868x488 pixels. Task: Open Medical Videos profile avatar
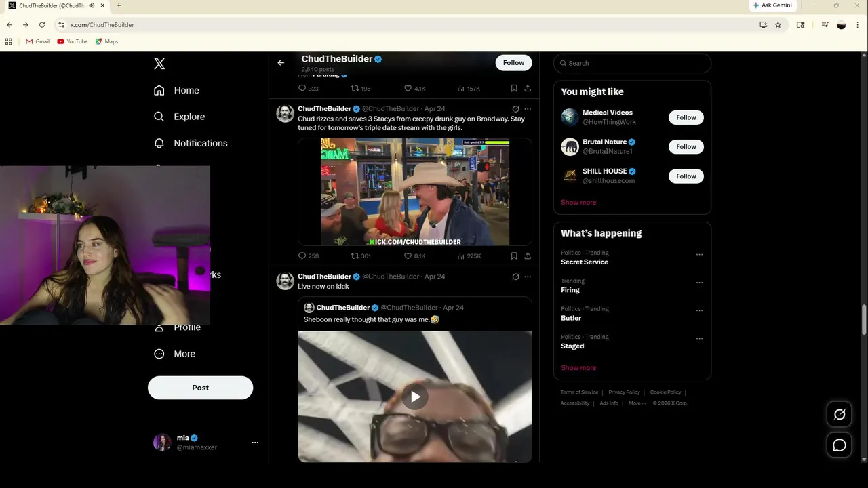570,117
